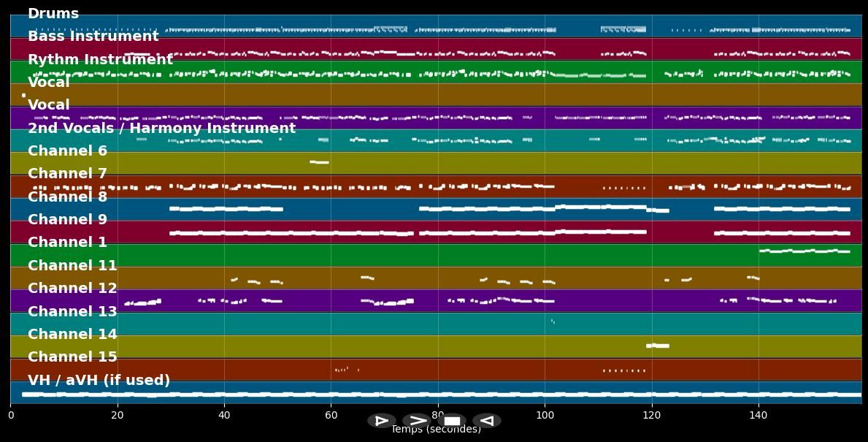Click the 20 tick on time axis
Screen dimensions: 868x442
pyautogui.click(x=117, y=416)
